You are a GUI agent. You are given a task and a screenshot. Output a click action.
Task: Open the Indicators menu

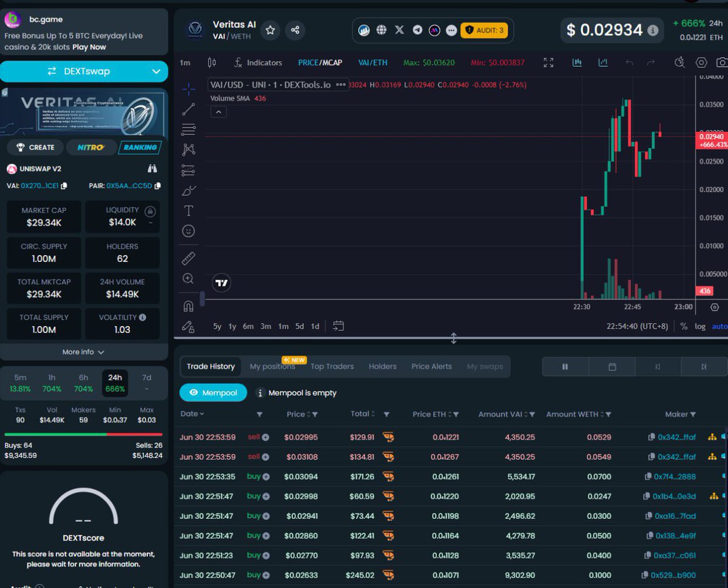[x=258, y=62]
